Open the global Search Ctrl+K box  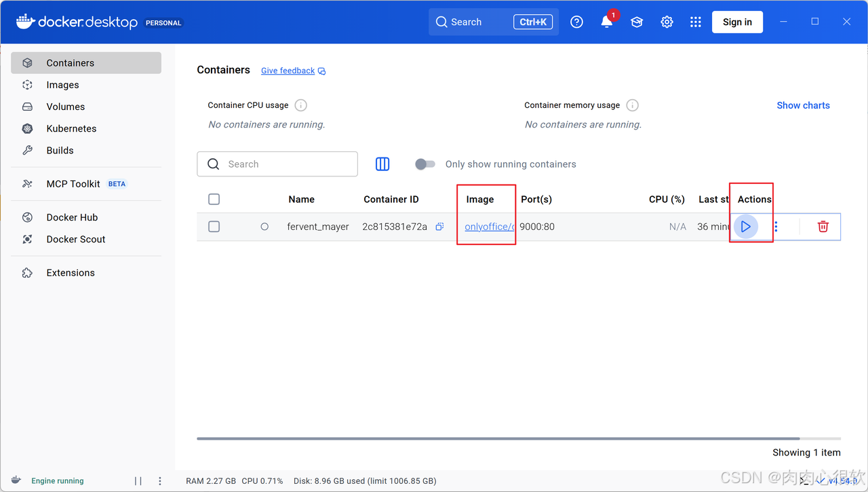coord(494,22)
